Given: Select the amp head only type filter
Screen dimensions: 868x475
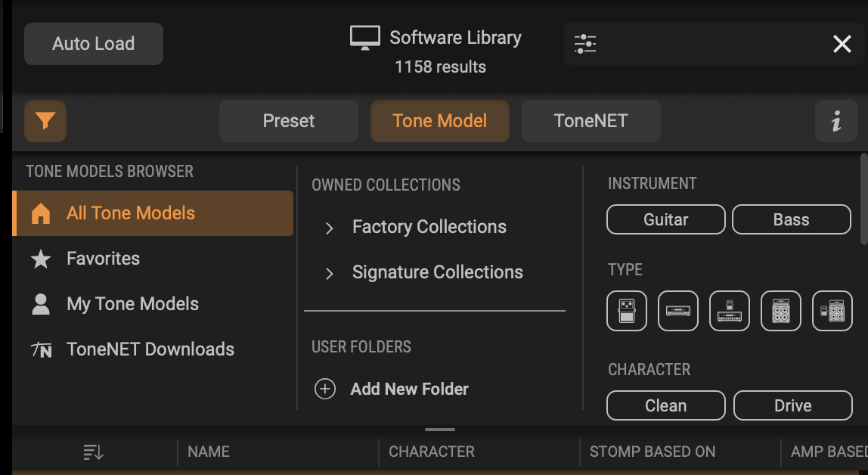Looking at the screenshot, I should coord(678,311).
